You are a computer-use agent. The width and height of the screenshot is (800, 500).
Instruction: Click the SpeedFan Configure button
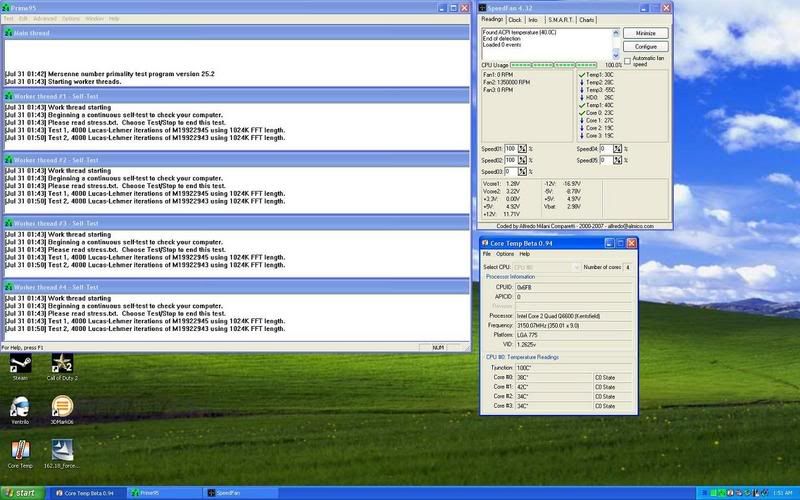(x=645, y=46)
